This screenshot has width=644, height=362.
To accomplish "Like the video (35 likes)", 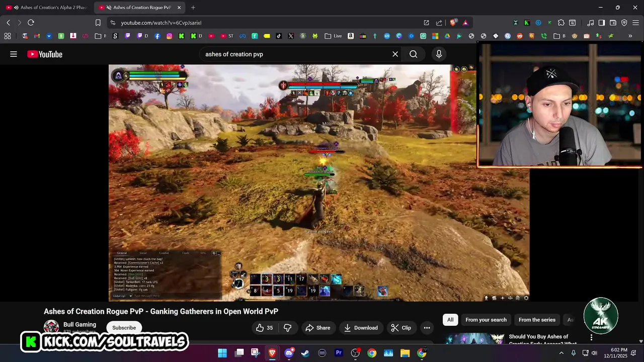I will pos(265,328).
